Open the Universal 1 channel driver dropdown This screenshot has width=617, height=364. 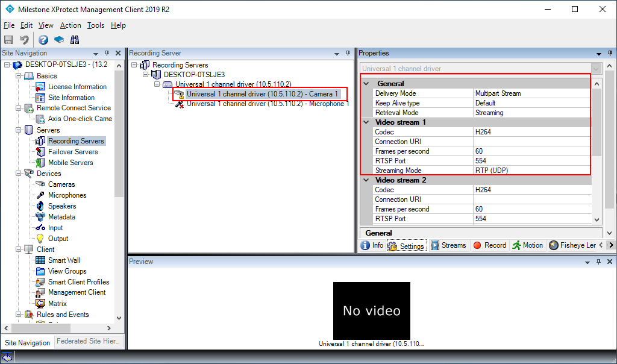click(595, 68)
